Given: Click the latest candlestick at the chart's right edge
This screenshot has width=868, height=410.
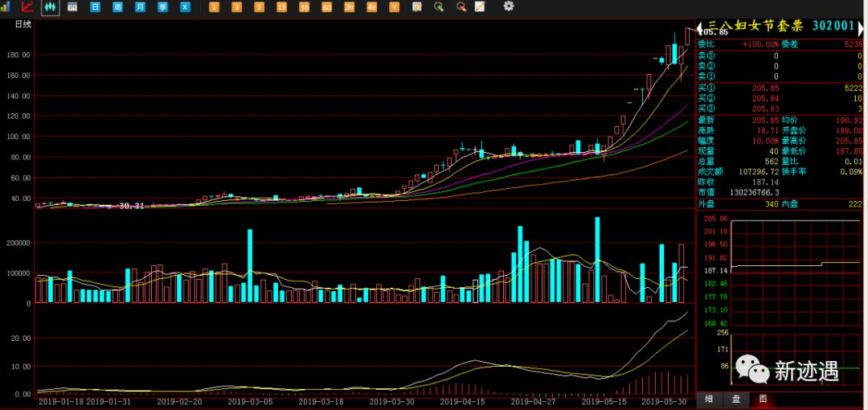Looking at the screenshot, I should (x=688, y=36).
